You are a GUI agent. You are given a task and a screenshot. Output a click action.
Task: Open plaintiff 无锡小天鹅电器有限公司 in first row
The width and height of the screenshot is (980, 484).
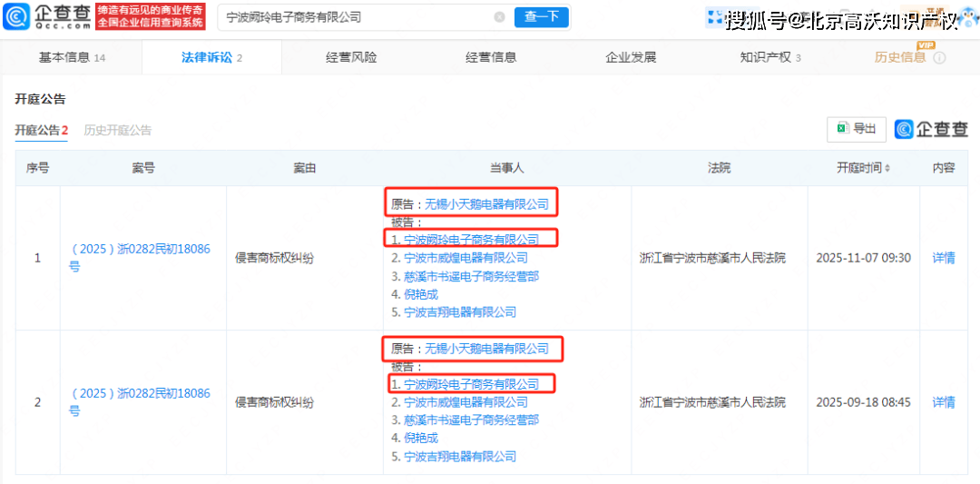486,204
